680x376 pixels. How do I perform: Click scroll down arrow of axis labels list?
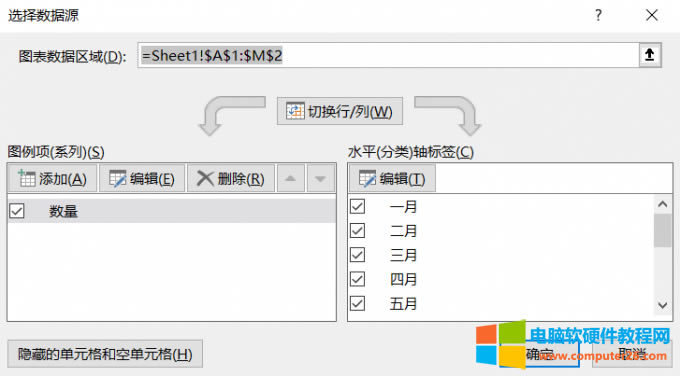pos(663,305)
